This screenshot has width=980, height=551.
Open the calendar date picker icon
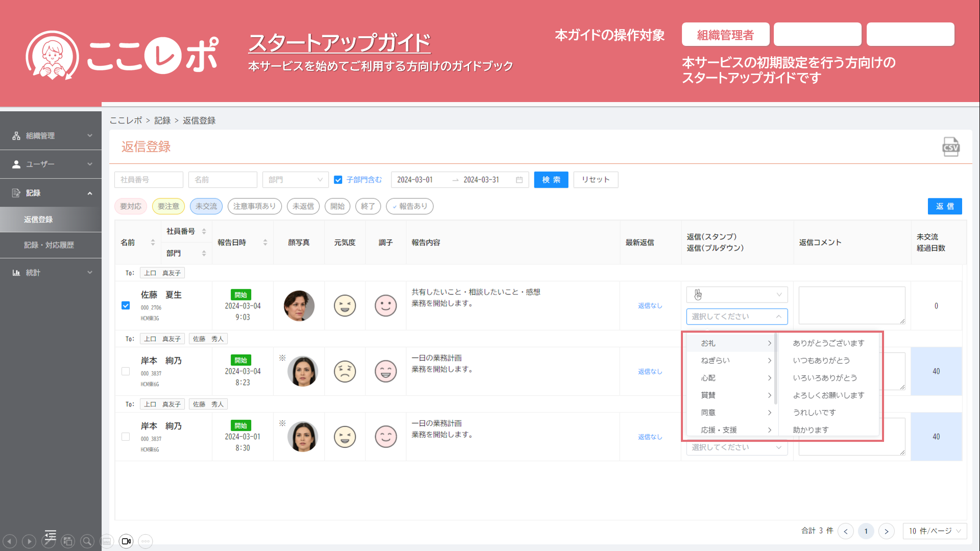[x=519, y=180]
